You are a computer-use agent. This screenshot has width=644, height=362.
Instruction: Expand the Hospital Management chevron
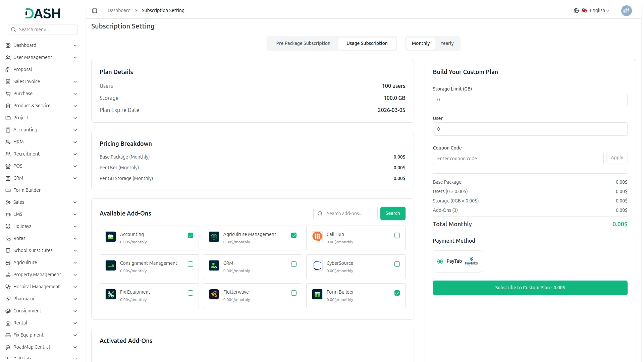click(75, 287)
